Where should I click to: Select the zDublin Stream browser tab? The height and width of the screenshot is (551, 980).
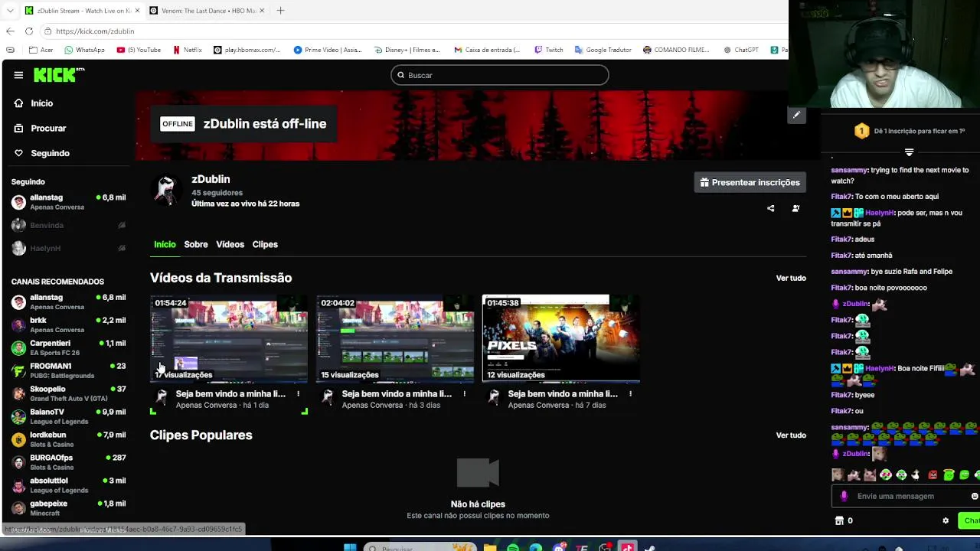tap(82, 11)
